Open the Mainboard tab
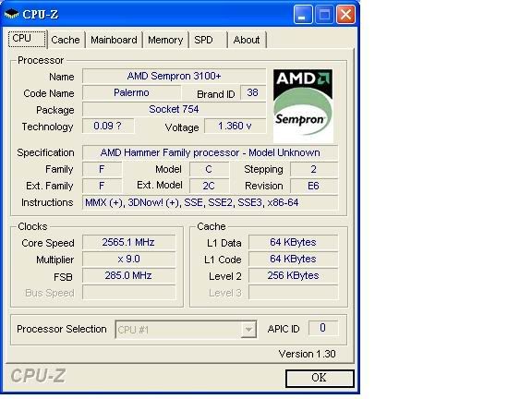 [x=114, y=40]
